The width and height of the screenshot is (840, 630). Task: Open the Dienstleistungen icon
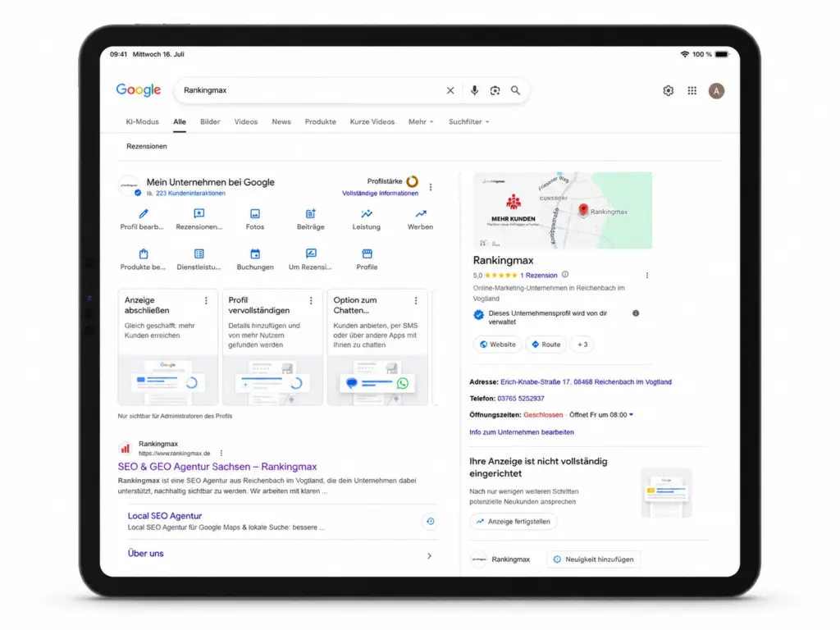tap(199, 254)
